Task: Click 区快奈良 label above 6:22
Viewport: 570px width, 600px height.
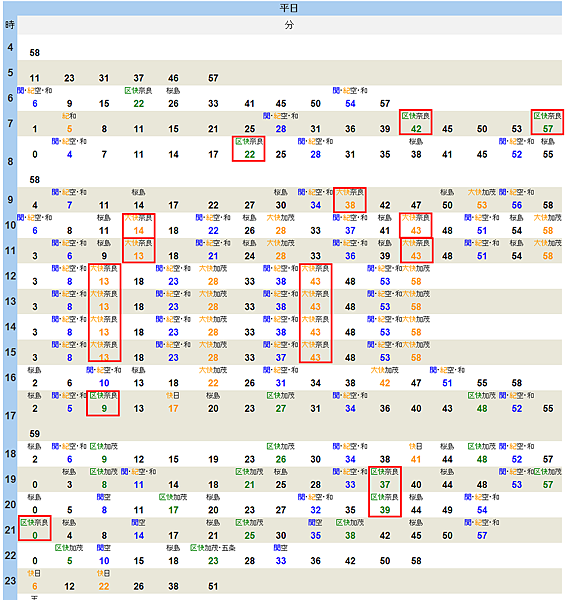Action: coord(138,91)
